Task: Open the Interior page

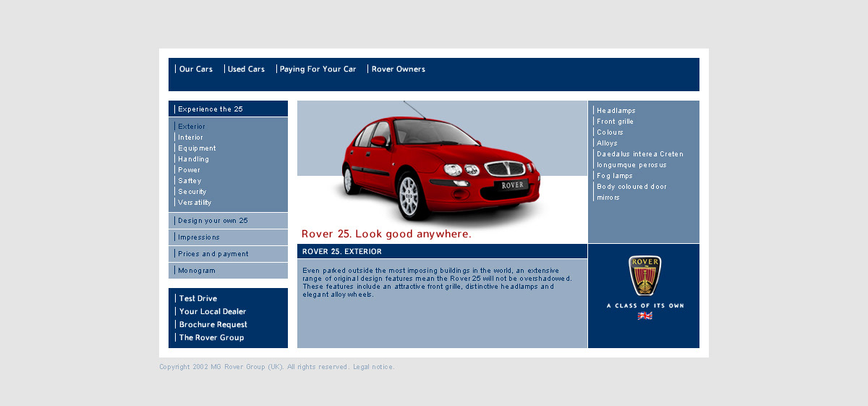Action: [190, 138]
